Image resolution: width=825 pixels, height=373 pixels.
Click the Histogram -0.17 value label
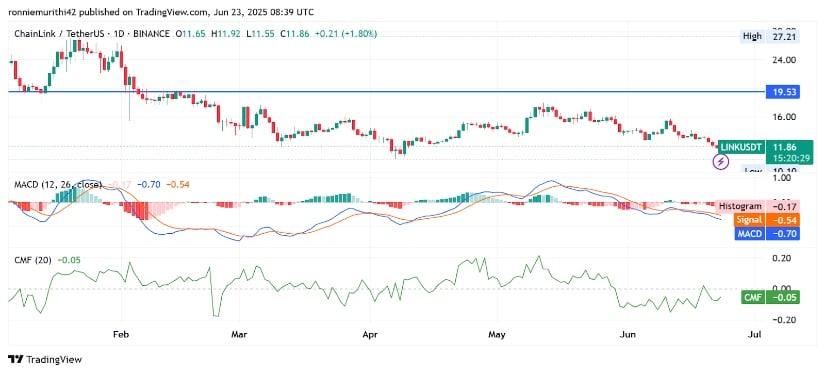point(759,206)
